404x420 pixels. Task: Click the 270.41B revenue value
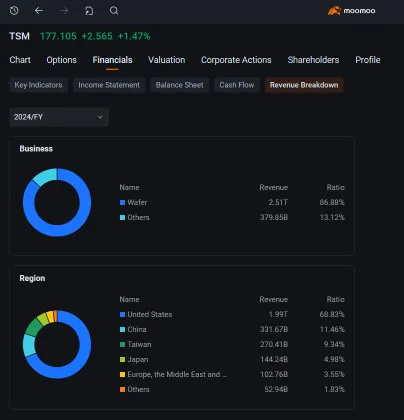tap(274, 344)
